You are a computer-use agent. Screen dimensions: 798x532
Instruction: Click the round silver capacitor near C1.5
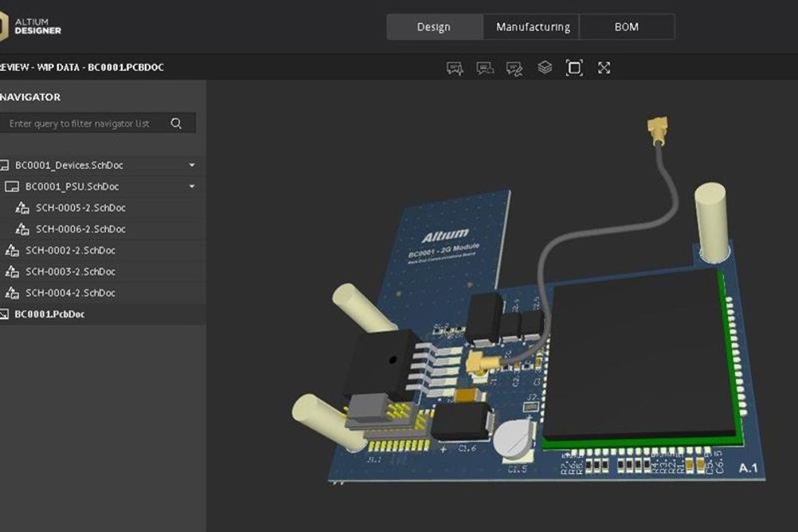[513, 438]
